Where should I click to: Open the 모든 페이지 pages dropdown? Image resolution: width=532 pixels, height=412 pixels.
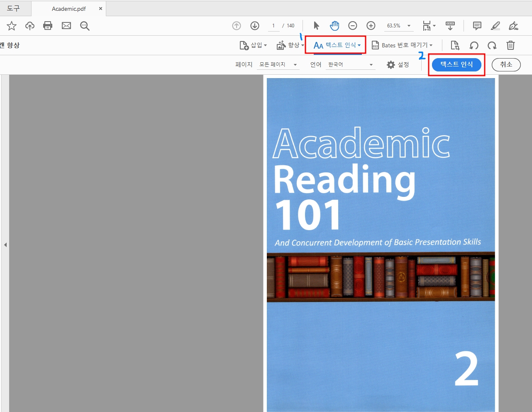278,65
